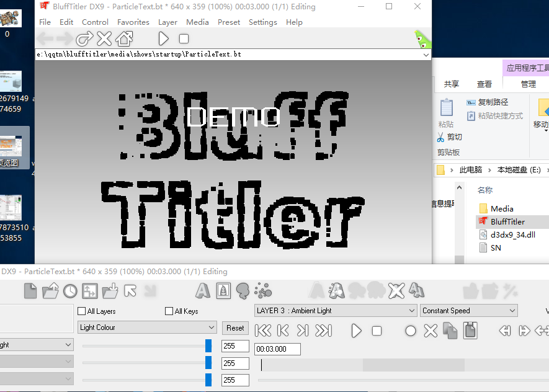Click the Reset button
549x392 pixels.
[235, 328]
